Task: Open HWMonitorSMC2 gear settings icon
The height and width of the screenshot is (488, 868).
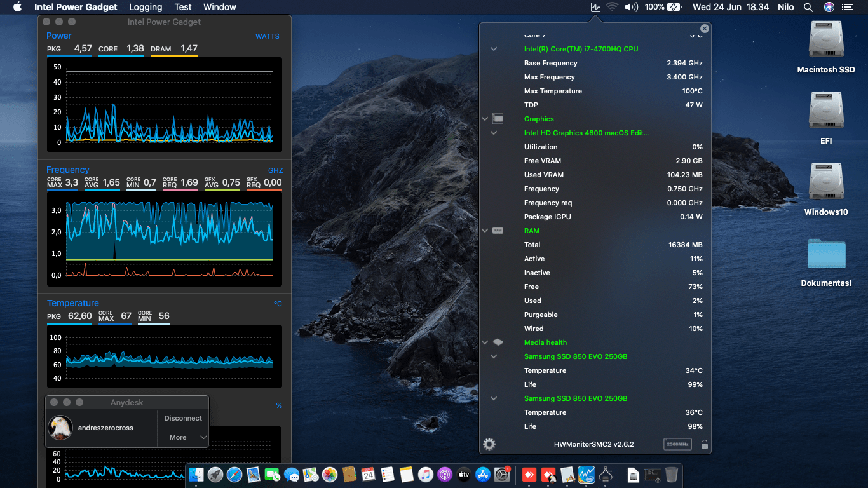Action: (489, 444)
